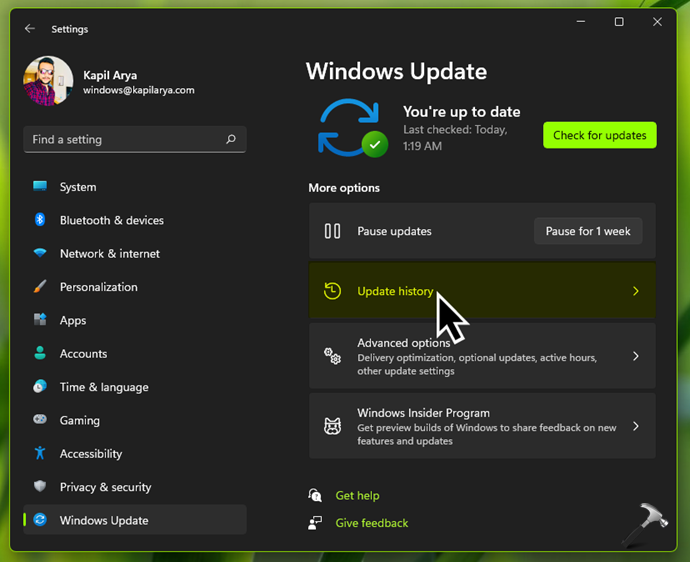Go to Accounts in sidebar
The height and width of the screenshot is (562, 690).
coord(83,354)
